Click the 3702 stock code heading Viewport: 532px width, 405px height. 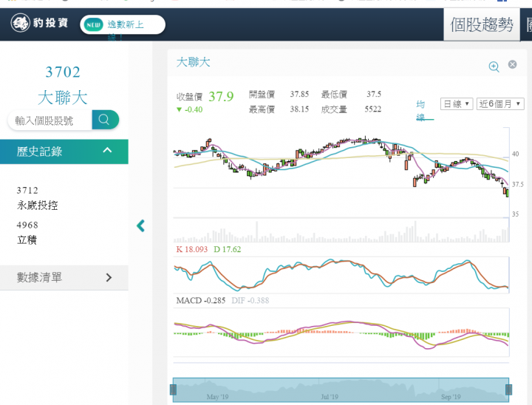coord(63,72)
